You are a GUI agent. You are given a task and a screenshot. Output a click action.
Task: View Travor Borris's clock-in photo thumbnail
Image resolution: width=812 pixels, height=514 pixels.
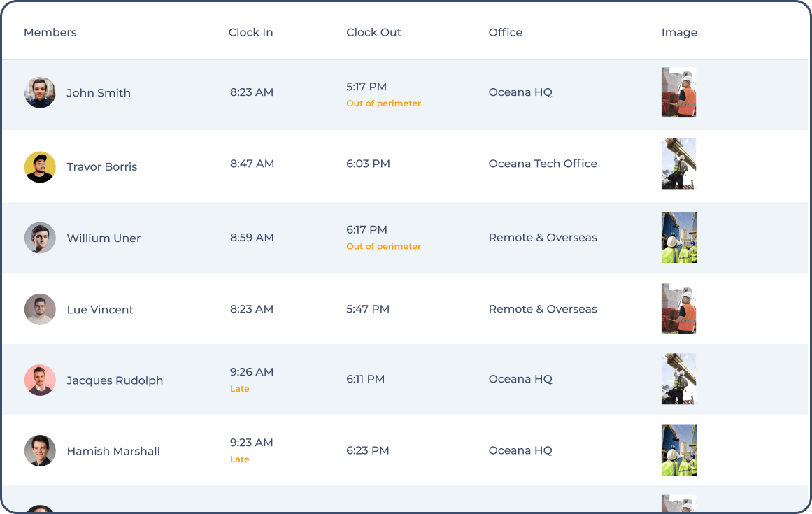[x=678, y=164]
